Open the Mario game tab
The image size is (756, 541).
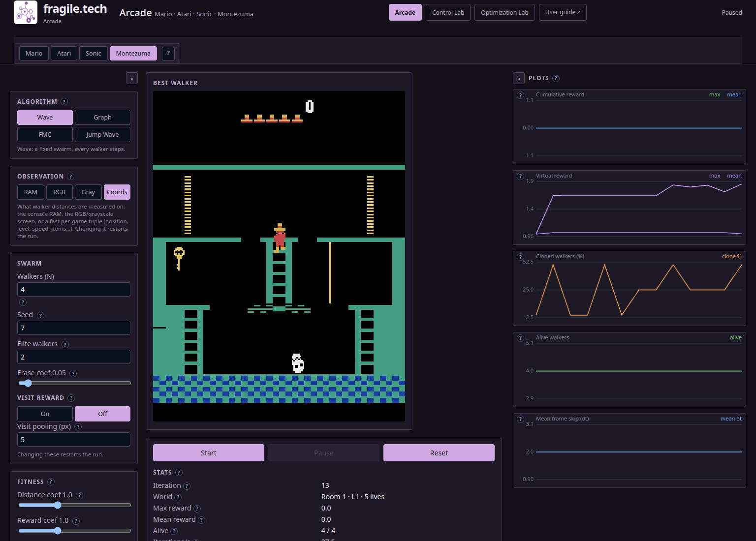tap(34, 53)
